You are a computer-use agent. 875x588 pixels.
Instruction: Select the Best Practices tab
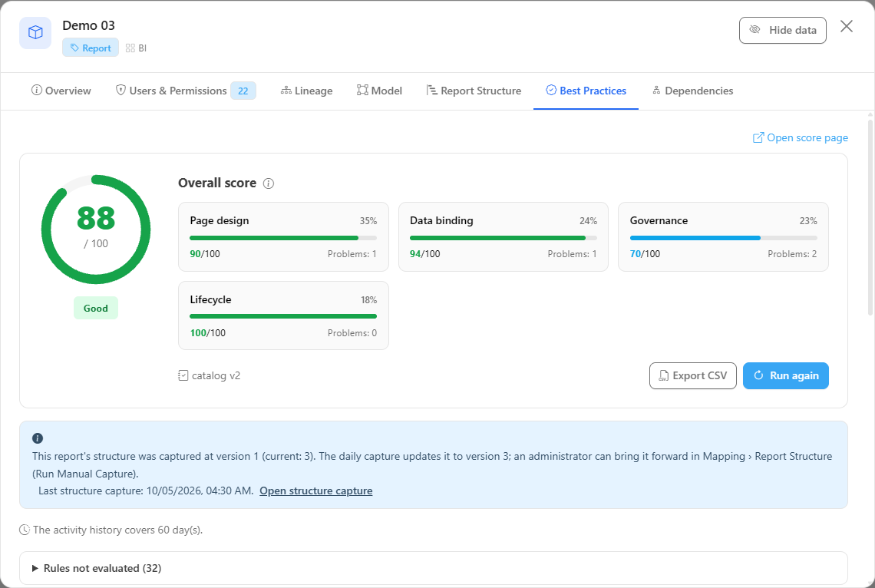click(586, 91)
